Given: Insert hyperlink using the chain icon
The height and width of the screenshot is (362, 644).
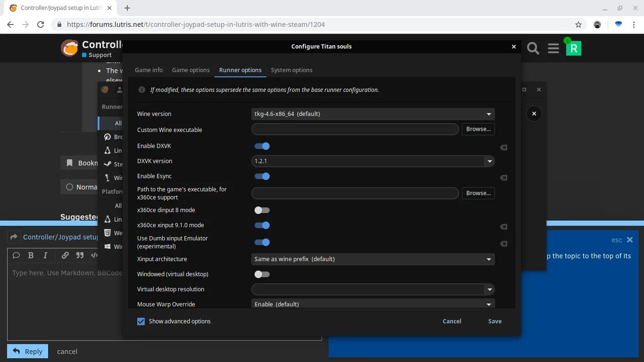Looking at the screenshot, I should (65, 255).
